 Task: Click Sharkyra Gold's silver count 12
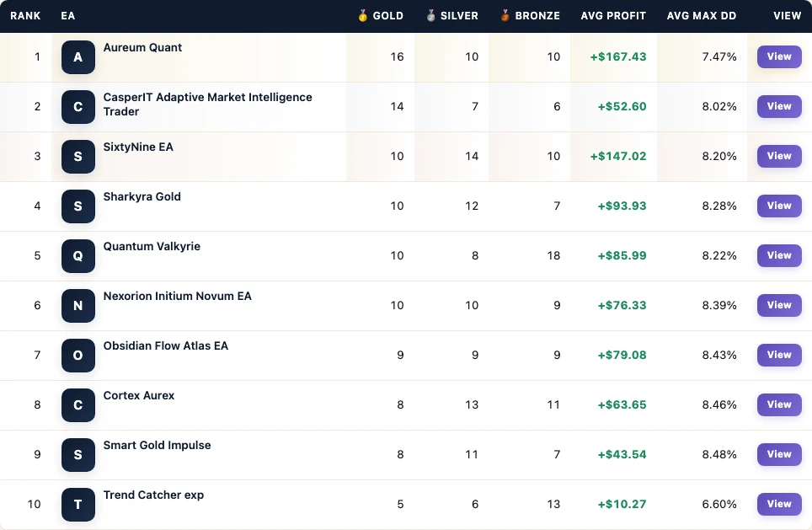tap(472, 206)
